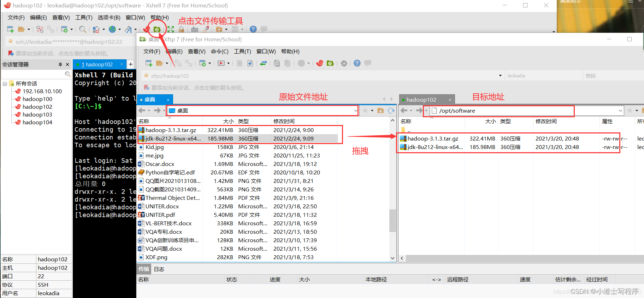Open Xshell 工具(T) menu
This screenshot has height=298, width=644.
[84, 17]
